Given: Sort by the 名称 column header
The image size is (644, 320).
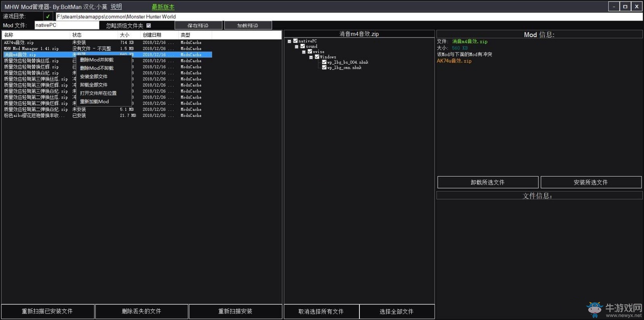Looking at the screenshot, I should (x=36, y=35).
